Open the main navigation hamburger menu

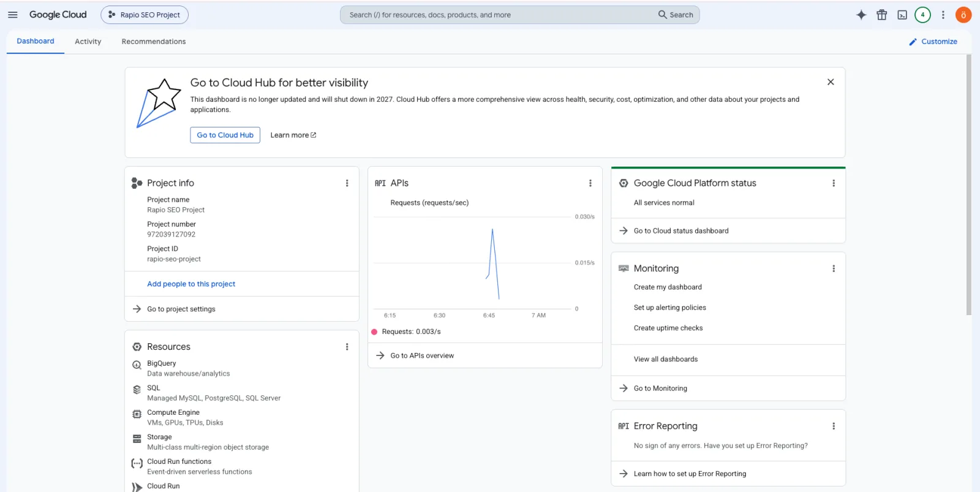pos(13,15)
